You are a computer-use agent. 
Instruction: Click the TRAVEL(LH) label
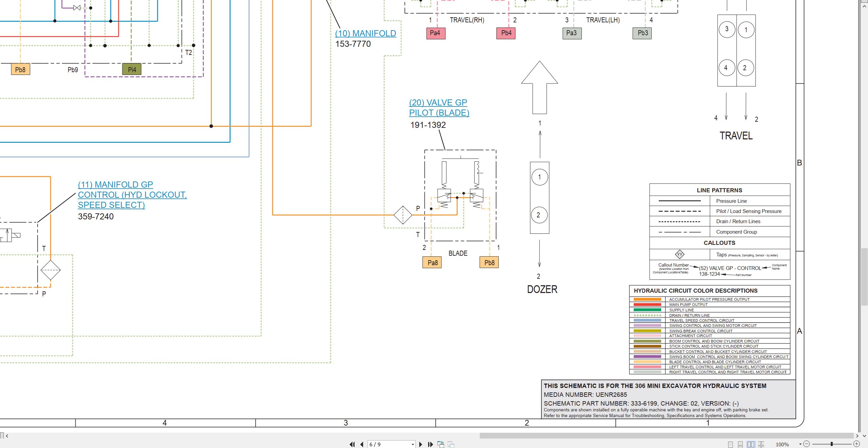point(603,20)
